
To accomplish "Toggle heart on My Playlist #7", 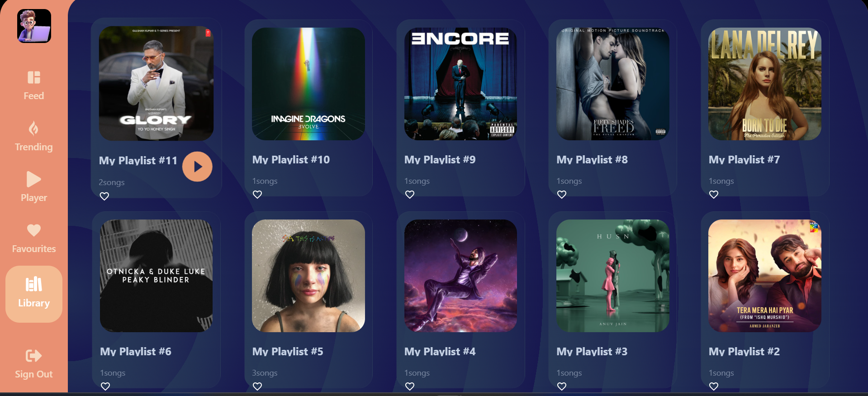I will click(714, 195).
